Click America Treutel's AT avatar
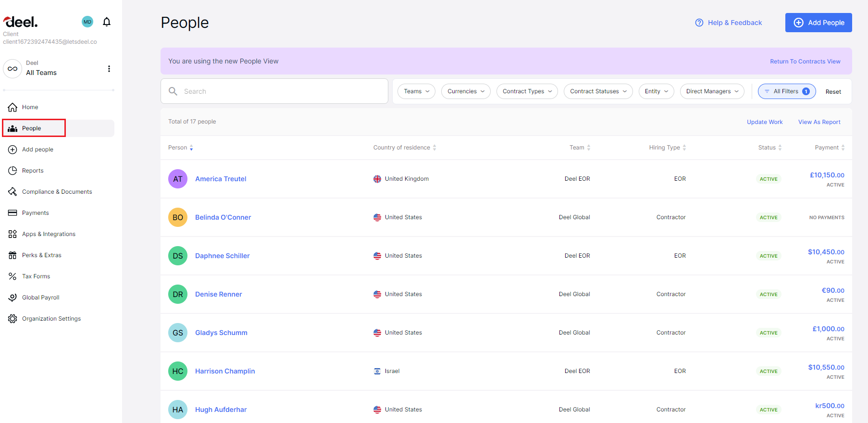 click(x=178, y=179)
